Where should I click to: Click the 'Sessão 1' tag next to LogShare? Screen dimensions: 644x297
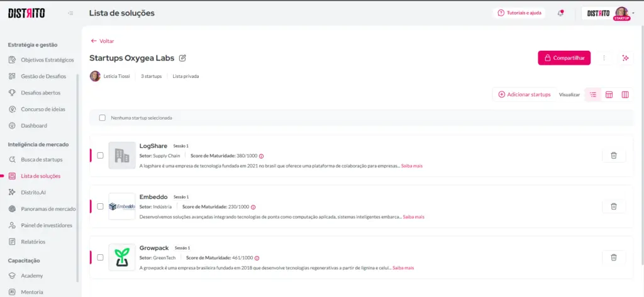coord(180,146)
